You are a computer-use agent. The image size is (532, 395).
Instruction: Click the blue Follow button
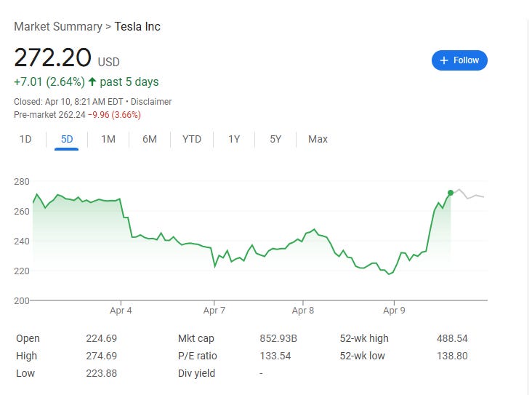(x=459, y=60)
